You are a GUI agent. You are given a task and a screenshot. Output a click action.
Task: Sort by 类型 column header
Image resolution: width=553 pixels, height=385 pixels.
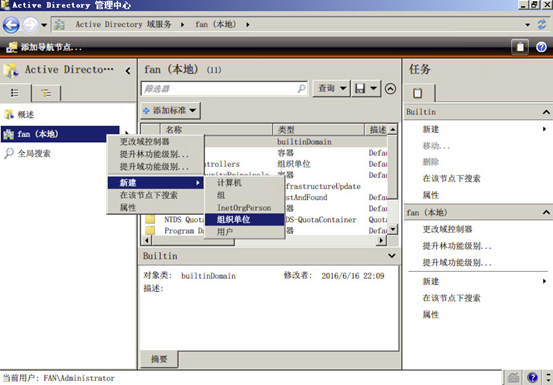[319, 130]
